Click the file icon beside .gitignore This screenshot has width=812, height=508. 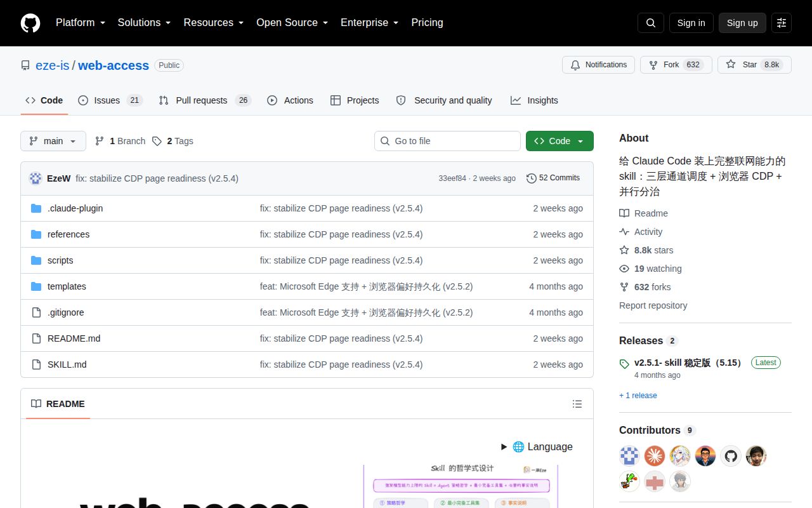(x=36, y=312)
